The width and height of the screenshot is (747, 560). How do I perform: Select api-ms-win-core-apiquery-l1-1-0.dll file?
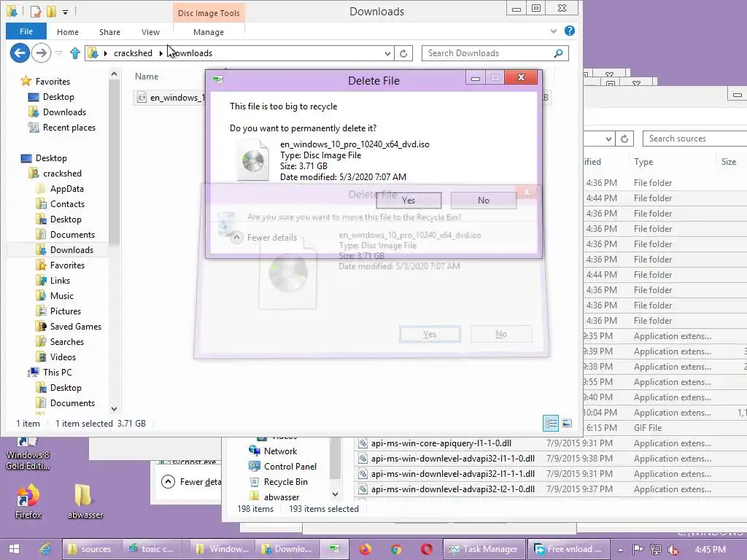[x=441, y=443]
